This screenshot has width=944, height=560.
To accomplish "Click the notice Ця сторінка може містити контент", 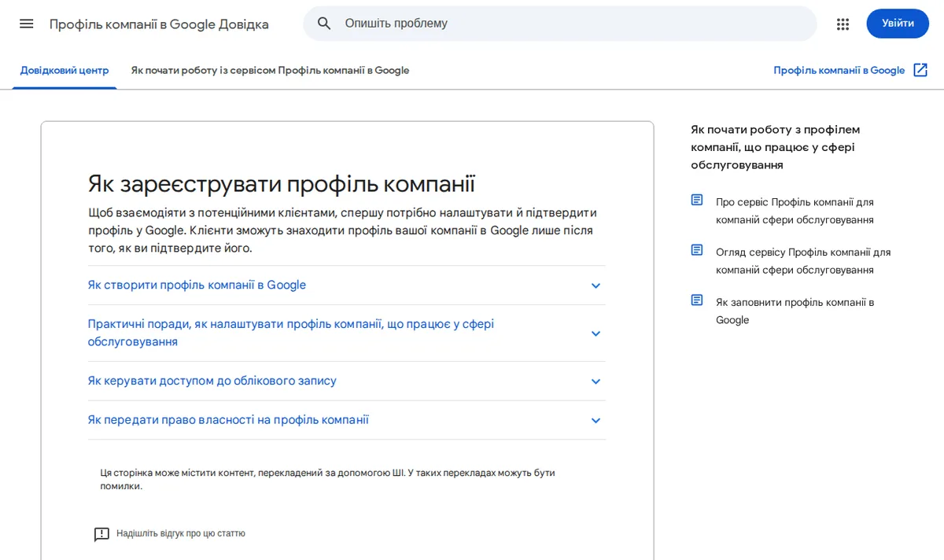I will tap(327, 479).
